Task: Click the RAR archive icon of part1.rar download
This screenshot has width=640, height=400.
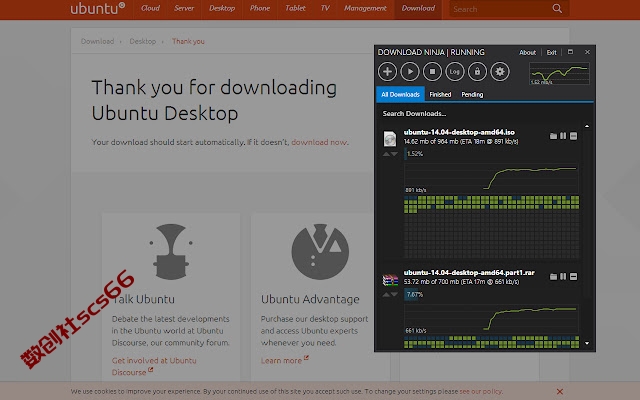Action: point(390,280)
